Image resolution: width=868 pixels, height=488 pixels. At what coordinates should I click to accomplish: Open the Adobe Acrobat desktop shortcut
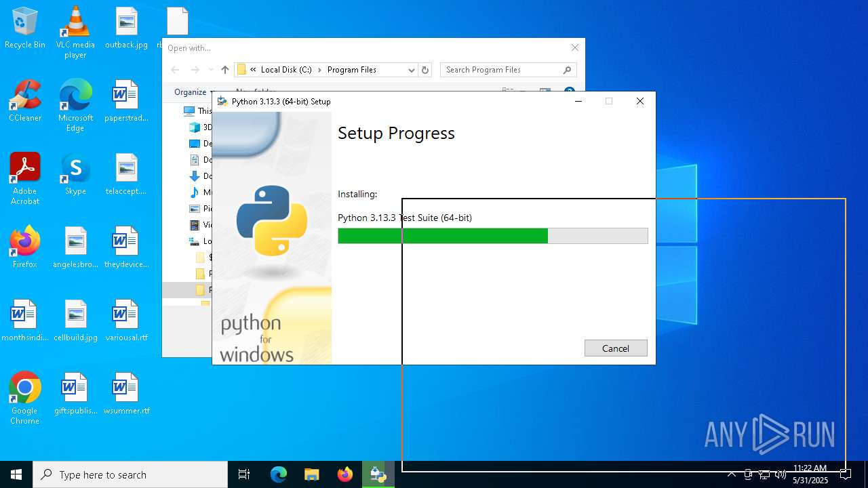[25, 179]
